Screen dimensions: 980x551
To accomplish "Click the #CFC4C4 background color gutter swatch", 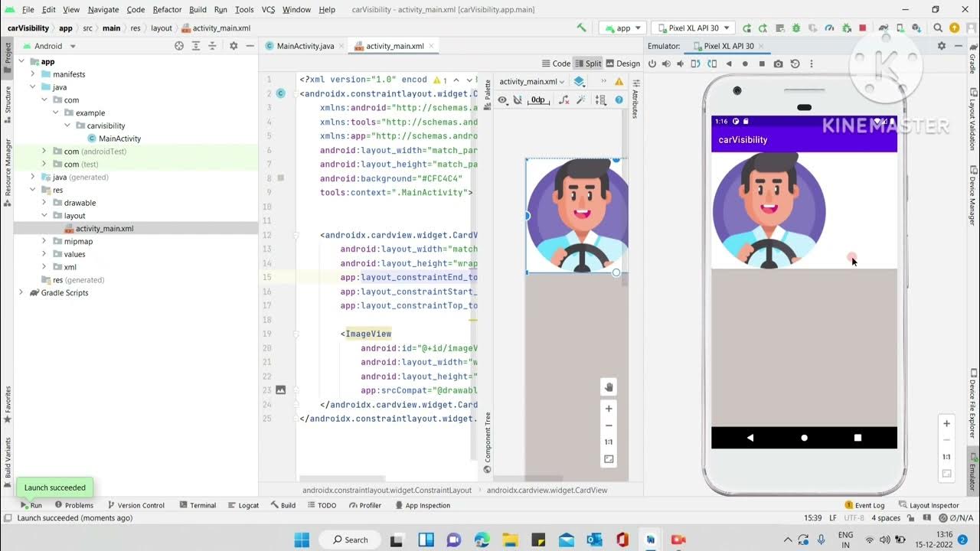I will point(281,178).
